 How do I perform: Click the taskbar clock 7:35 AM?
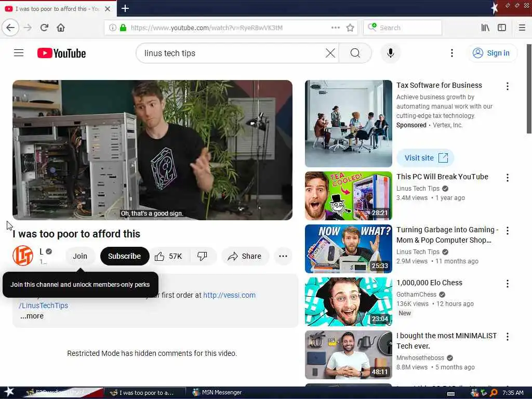[x=513, y=393]
